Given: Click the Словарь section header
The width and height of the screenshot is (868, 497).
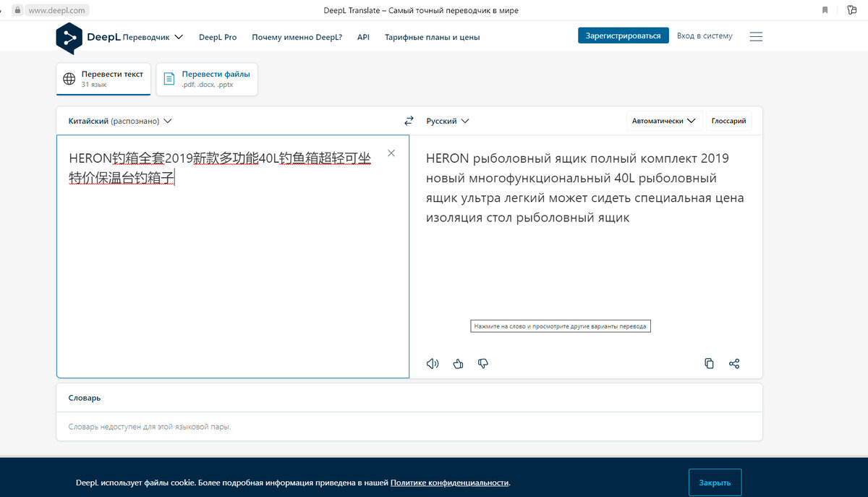Looking at the screenshot, I should [x=85, y=398].
